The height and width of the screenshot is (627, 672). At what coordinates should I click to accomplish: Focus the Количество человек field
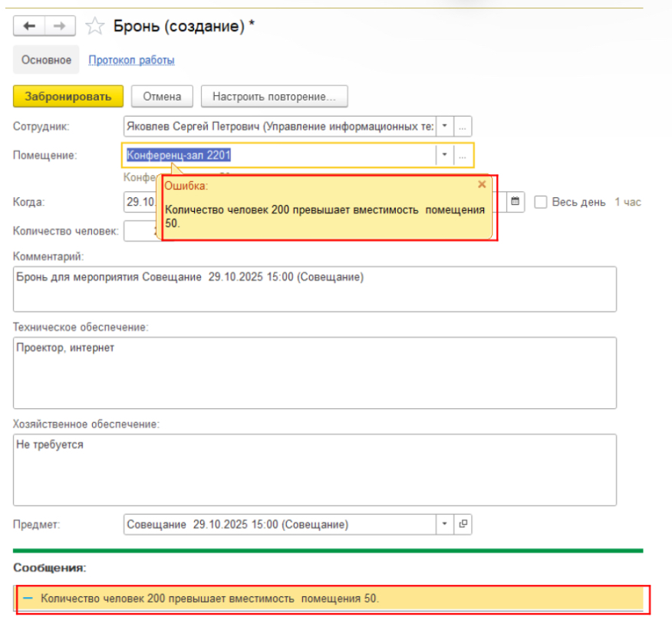[x=142, y=231]
